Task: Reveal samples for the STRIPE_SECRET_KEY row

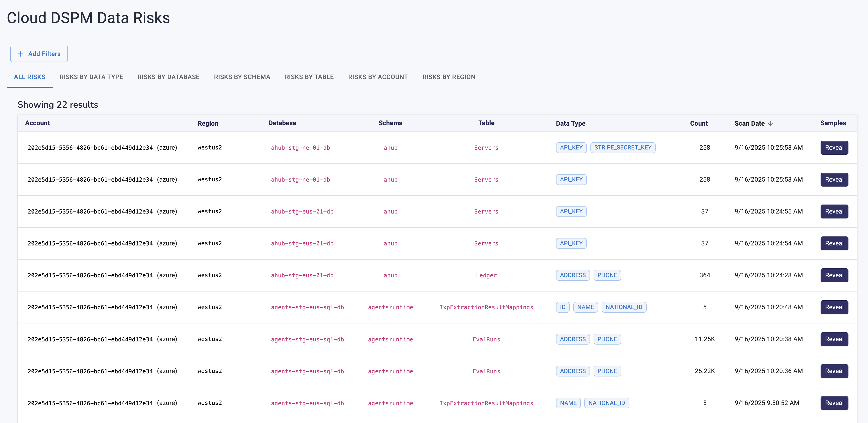Action: point(834,148)
